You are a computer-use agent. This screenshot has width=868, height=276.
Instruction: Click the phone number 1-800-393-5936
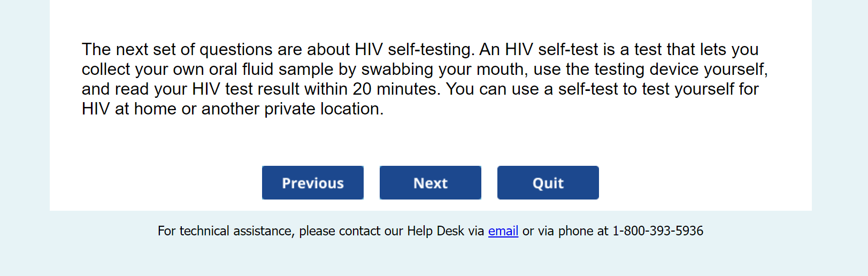[x=657, y=231]
